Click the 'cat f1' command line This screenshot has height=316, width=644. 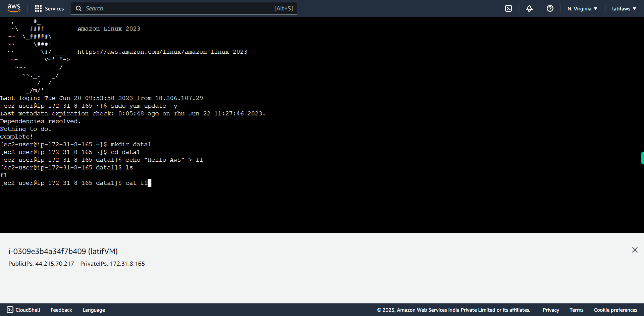[76, 183]
